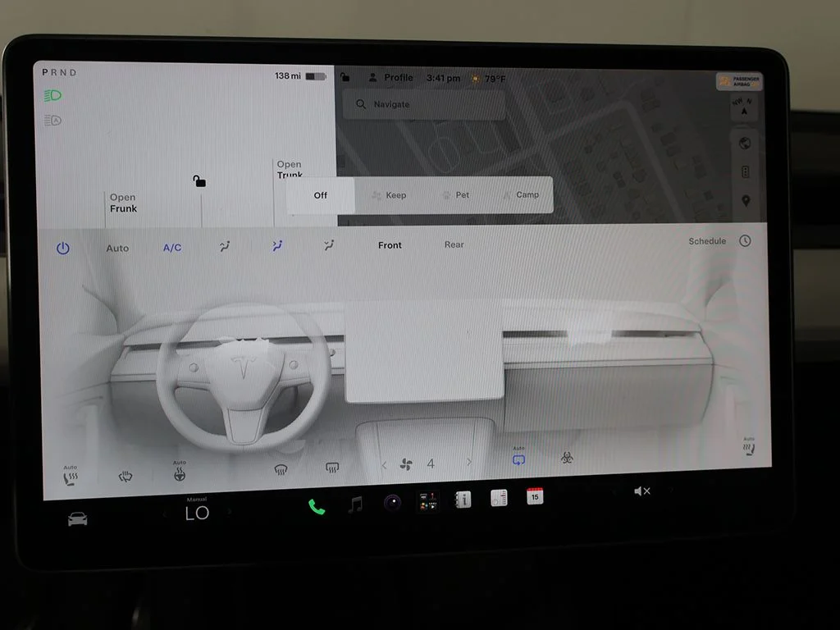Viewport: 840px width, 630px height.
Task: Open the owner's Manual app
Action: [x=463, y=500]
